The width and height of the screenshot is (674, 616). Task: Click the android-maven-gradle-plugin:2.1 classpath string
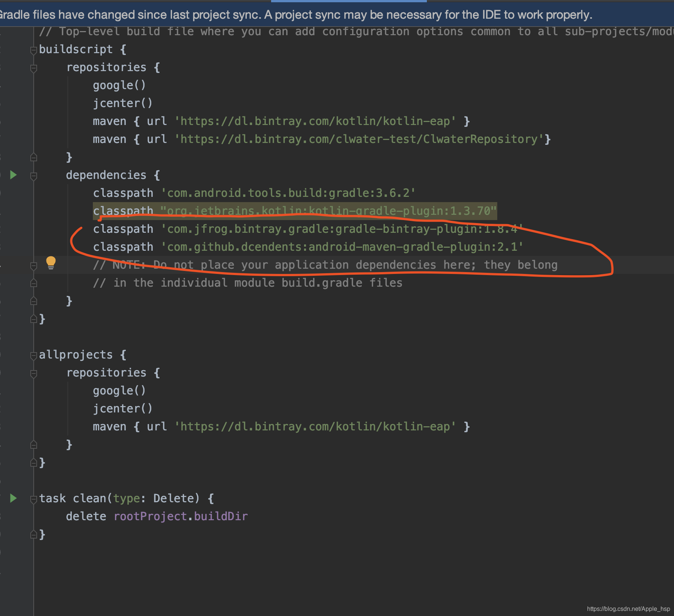coord(342,247)
